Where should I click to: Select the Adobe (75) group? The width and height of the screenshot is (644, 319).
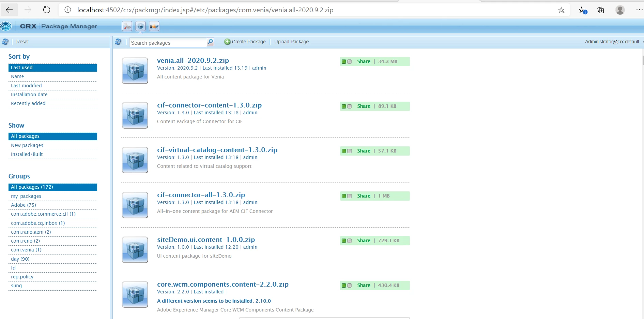click(53, 205)
